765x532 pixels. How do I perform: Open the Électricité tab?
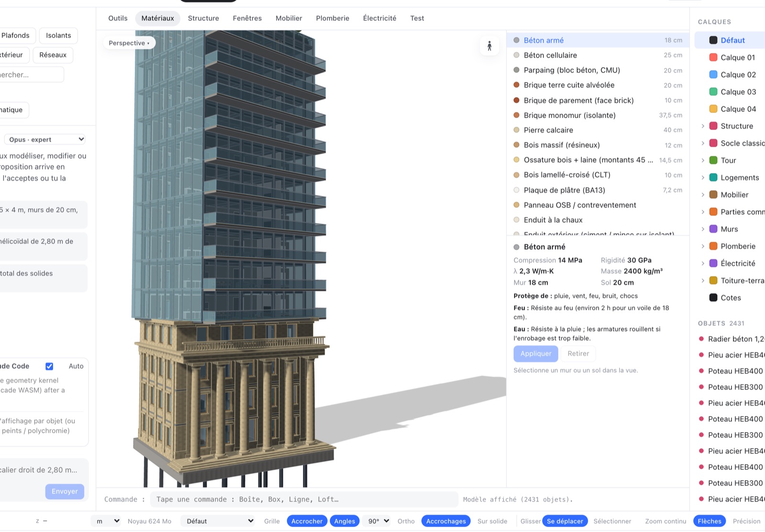pos(379,18)
